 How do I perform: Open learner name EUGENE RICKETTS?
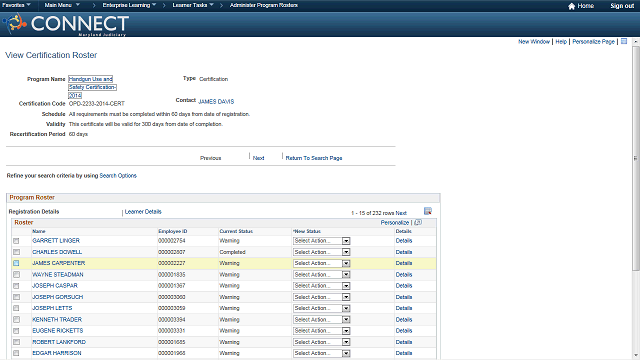tap(58, 331)
